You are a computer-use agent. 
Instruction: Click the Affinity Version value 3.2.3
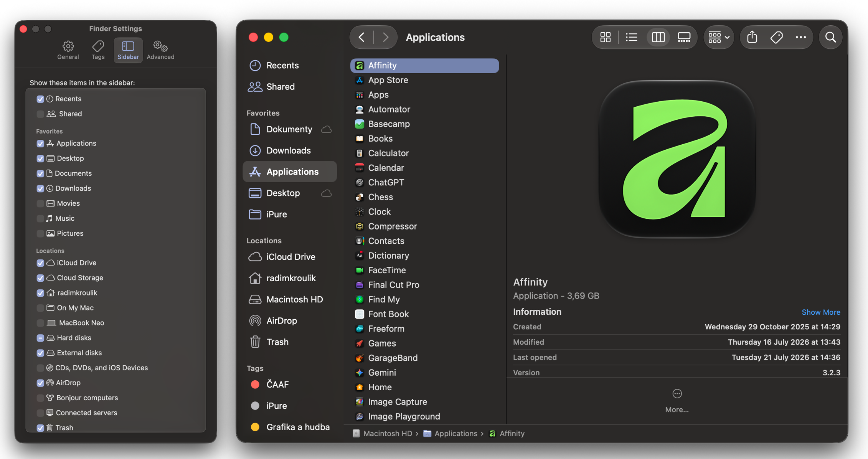click(832, 373)
